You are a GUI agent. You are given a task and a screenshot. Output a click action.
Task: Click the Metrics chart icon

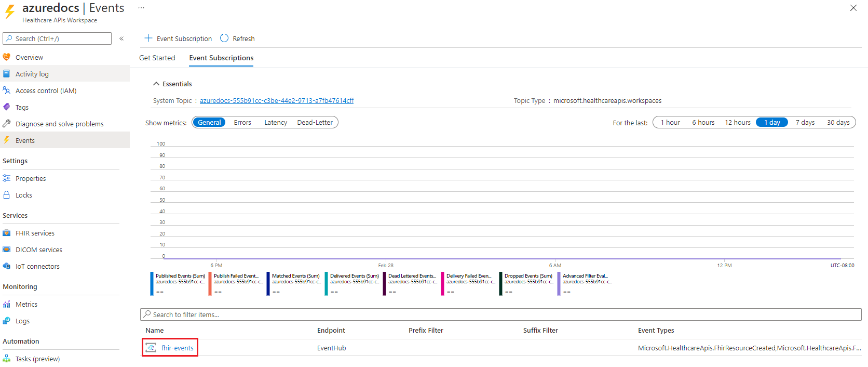[7, 304]
